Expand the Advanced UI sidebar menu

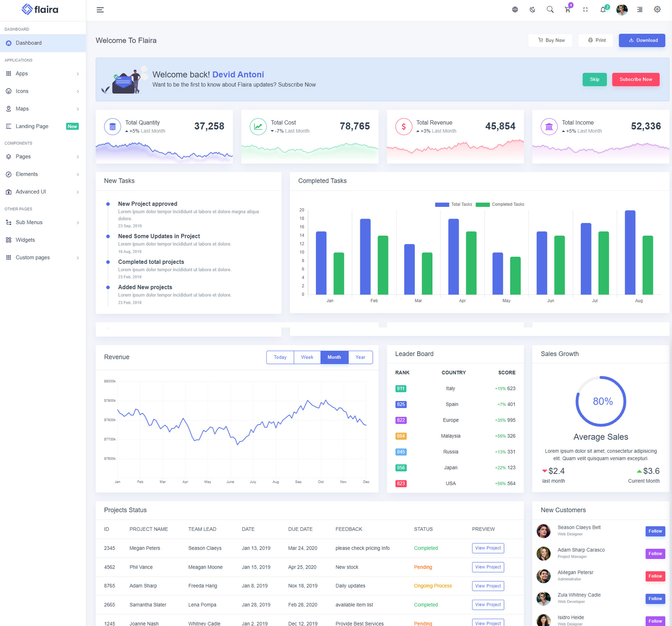pos(43,192)
